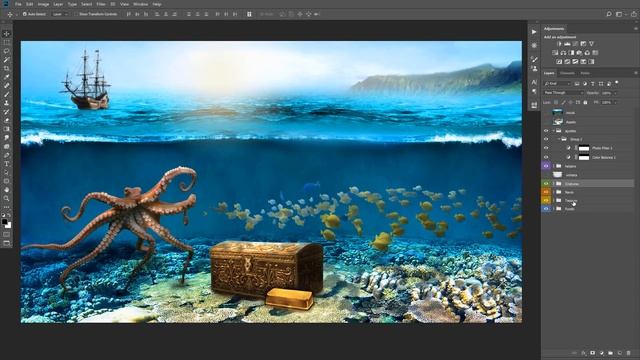Select the Lasso tool

click(7, 51)
